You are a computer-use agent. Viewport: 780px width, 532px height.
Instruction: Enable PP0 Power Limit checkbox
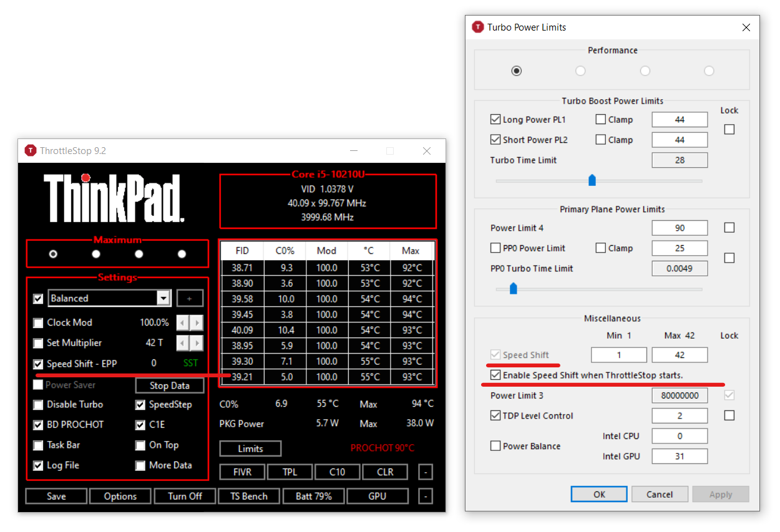tap(495, 248)
